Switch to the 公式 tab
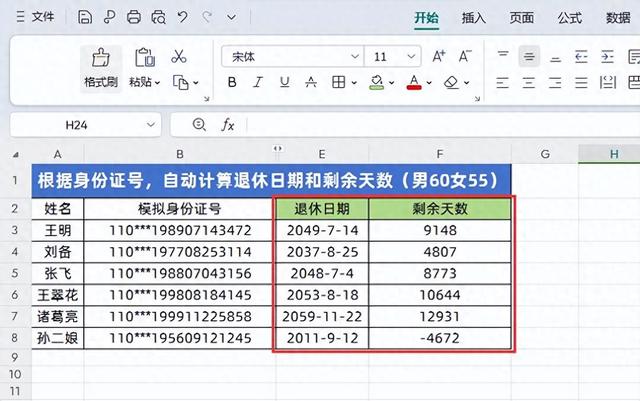Screen dimensions: 640x401 click(570, 18)
